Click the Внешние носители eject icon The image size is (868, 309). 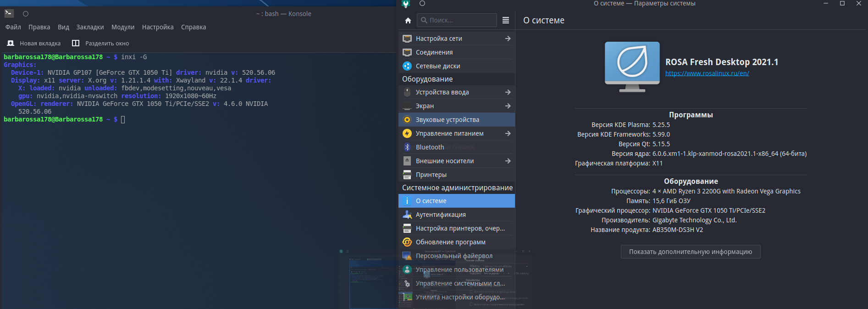tap(407, 161)
